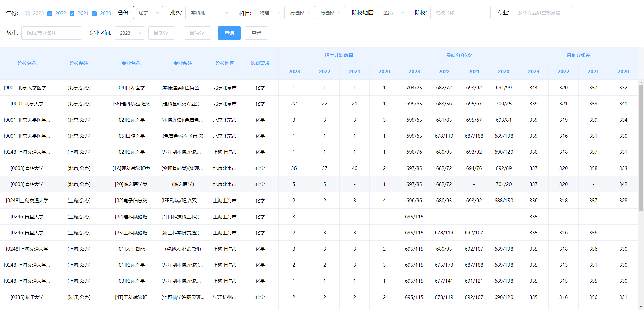Expand the first 请选择 subject dropdown
The image size is (644, 310).
[300, 12]
